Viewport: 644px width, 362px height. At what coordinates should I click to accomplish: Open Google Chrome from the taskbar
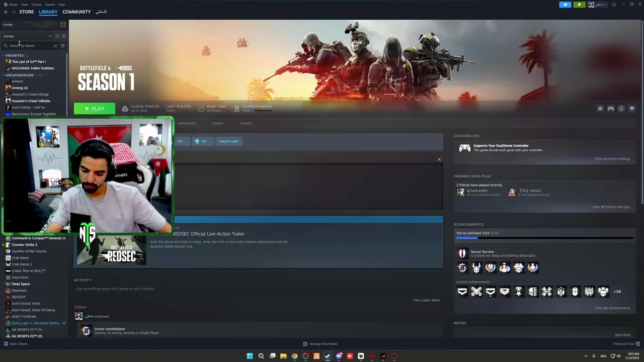[294, 356]
